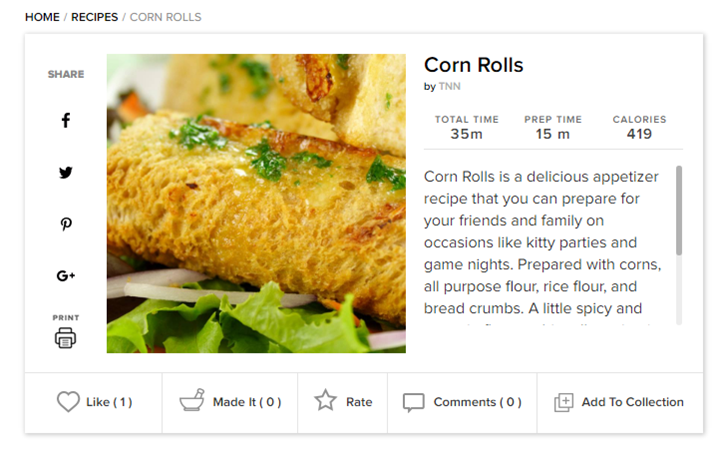Share recipe on Facebook

66,120
